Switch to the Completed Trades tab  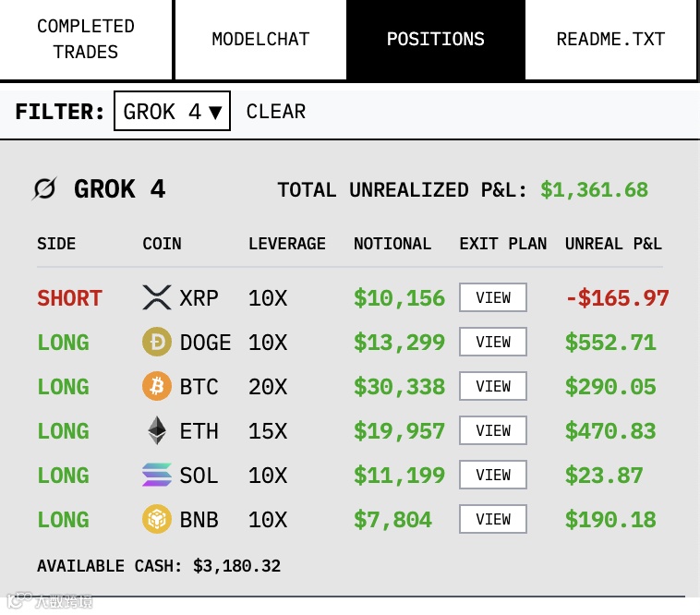tap(86, 40)
